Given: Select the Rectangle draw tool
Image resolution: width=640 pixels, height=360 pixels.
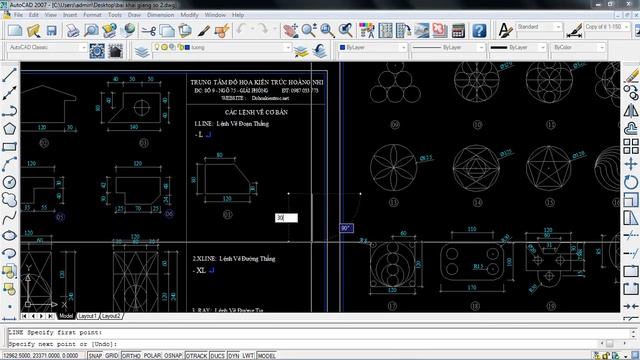Looking at the screenshot, I should (x=9, y=146).
